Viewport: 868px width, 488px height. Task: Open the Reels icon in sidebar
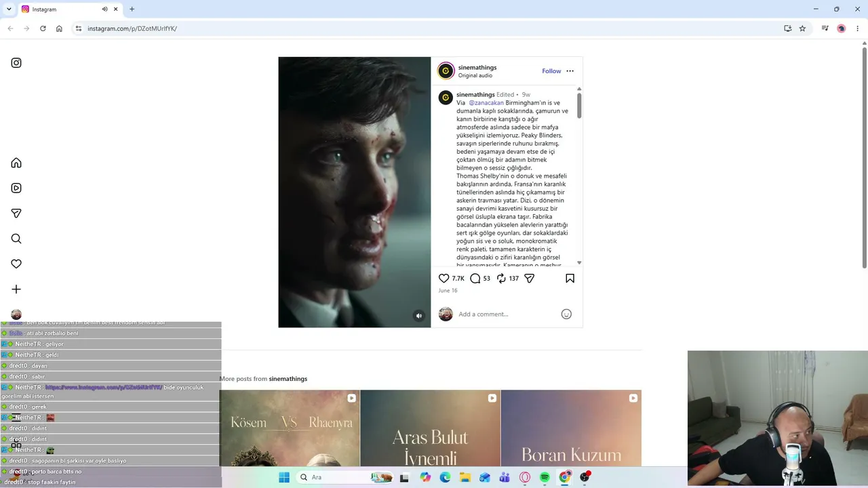tap(16, 188)
